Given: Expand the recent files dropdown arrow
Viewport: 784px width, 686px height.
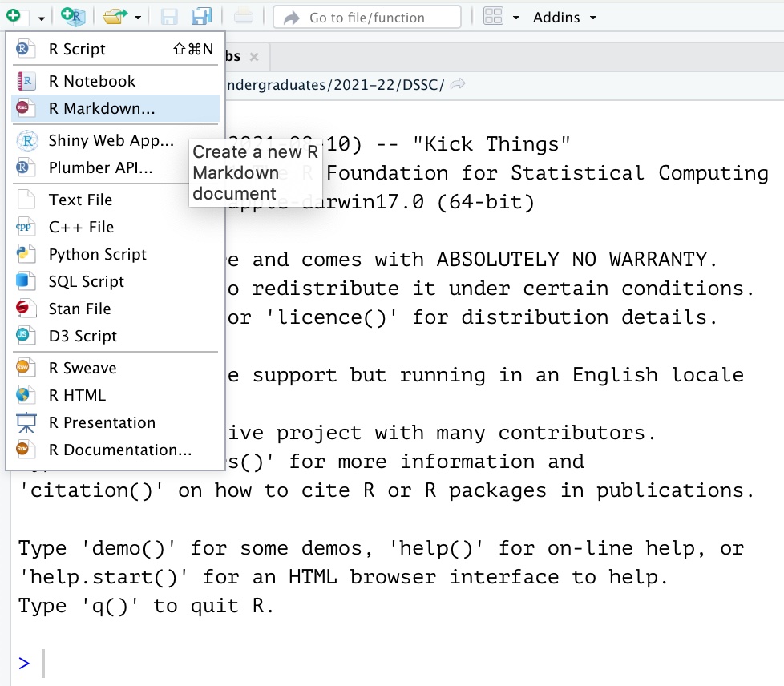Looking at the screenshot, I should [x=138, y=17].
